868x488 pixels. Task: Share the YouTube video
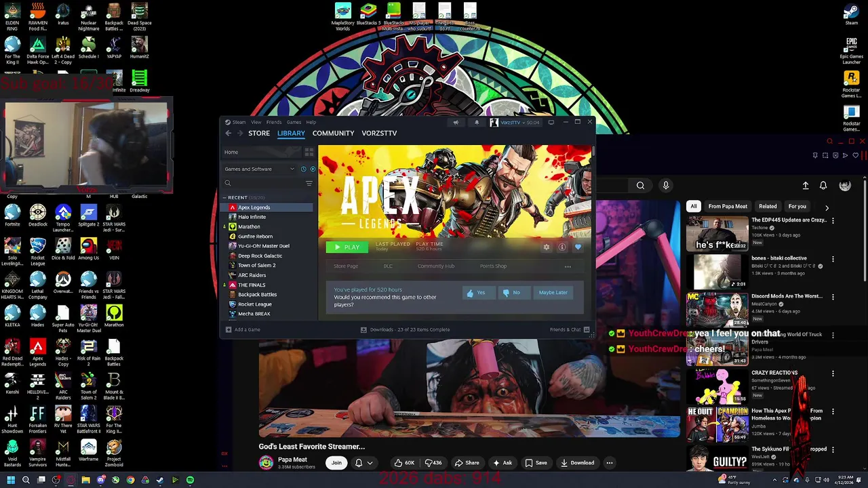coord(467,463)
